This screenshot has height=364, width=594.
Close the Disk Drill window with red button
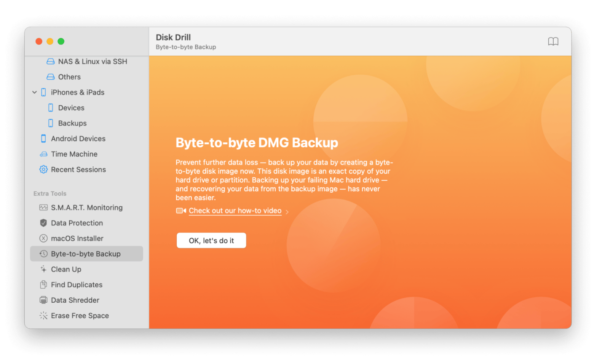[39, 41]
